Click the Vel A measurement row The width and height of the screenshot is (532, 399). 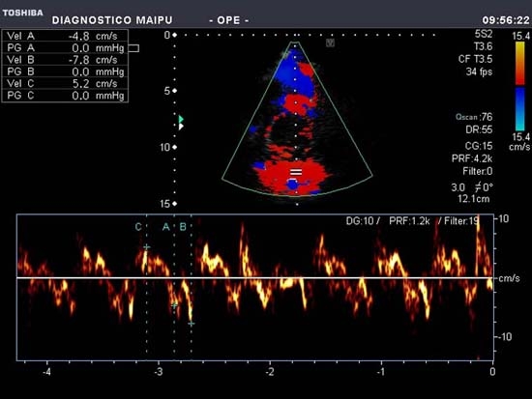[x=65, y=36]
